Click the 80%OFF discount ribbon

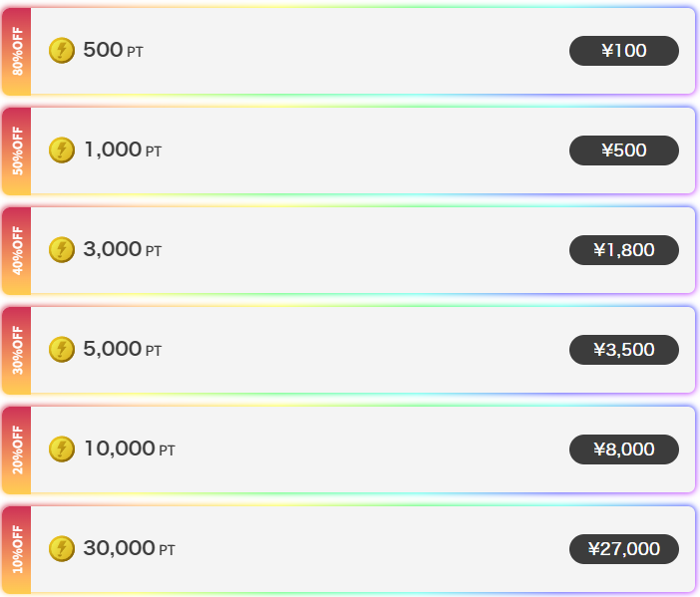coord(17,51)
